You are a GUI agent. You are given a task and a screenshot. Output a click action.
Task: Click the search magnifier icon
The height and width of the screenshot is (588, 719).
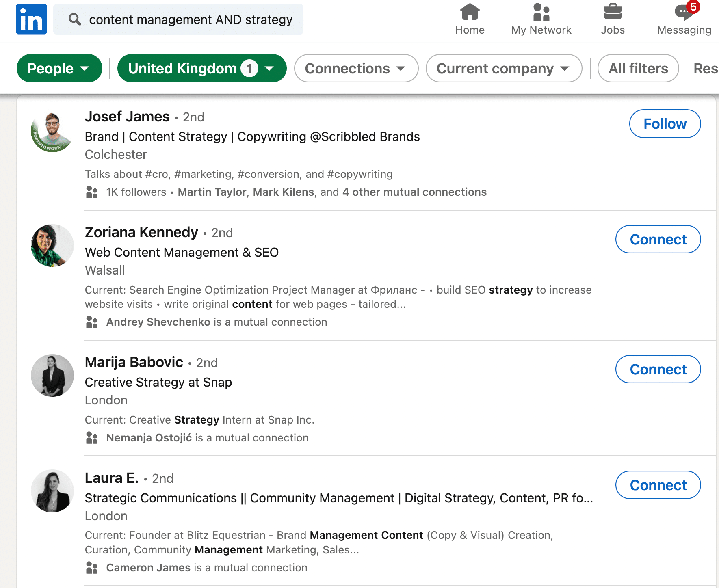75,19
